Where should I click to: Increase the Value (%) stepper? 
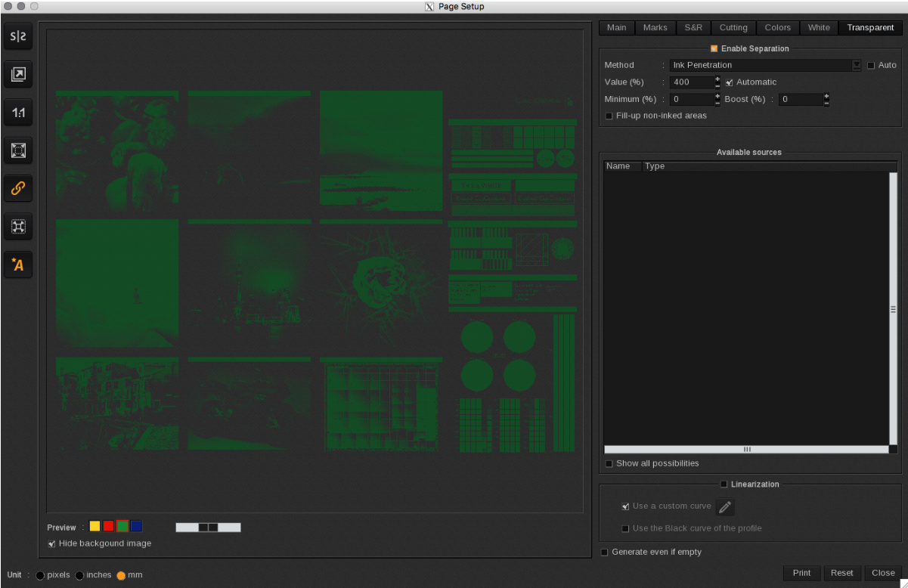point(717,79)
